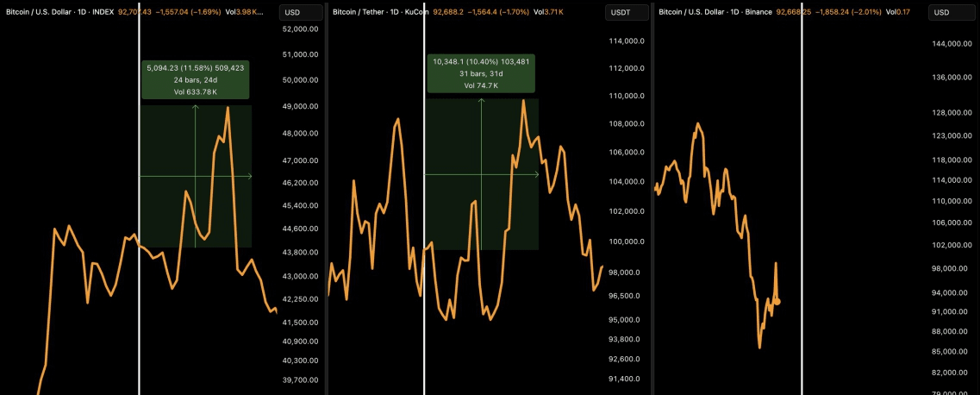Viewport: 980px width, 395px height.
Task: Click the '92,688.2' last price on KuCoin chart
Action: (448, 12)
